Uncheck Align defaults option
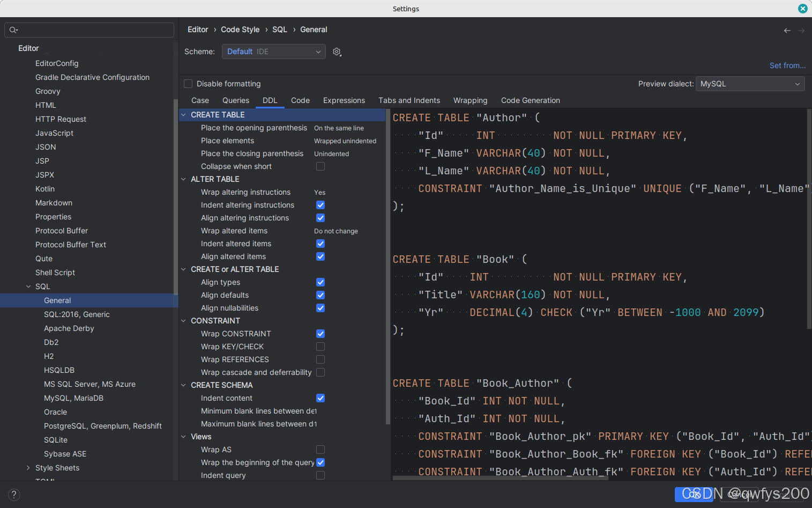The width and height of the screenshot is (812, 508). (x=321, y=295)
